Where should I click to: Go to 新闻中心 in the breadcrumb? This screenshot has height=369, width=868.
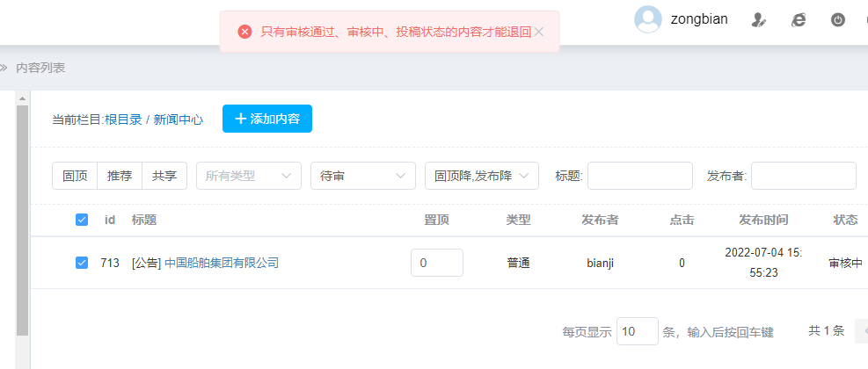(179, 119)
